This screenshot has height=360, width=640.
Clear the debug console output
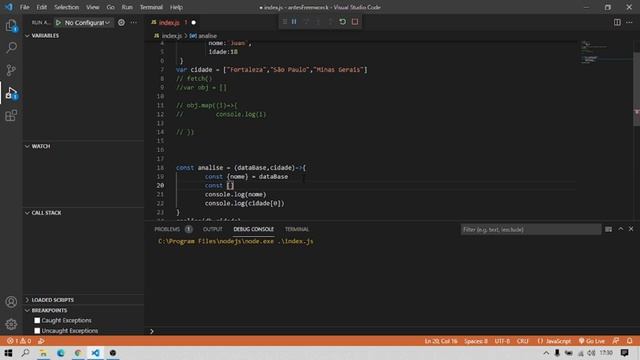coord(608,229)
